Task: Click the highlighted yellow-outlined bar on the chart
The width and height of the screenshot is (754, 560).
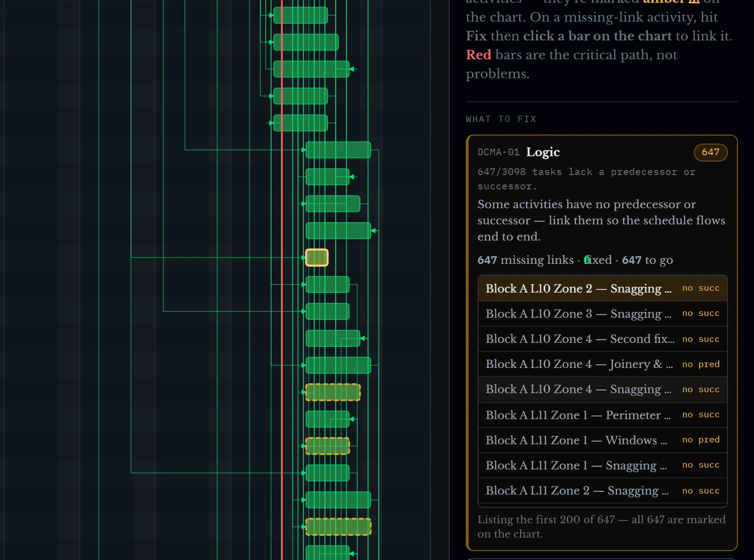Action: pyautogui.click(x=317, y=258)
